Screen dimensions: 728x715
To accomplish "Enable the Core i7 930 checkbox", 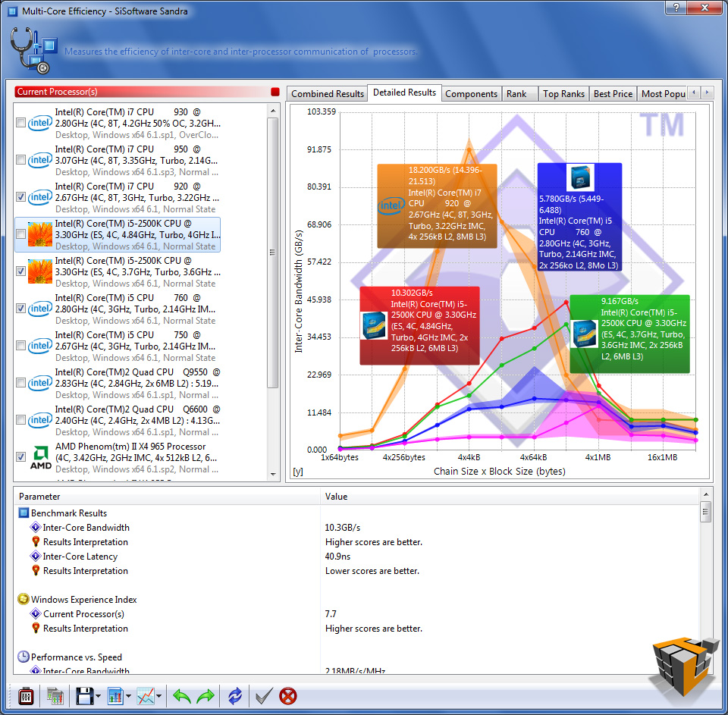I will (21, 123).
